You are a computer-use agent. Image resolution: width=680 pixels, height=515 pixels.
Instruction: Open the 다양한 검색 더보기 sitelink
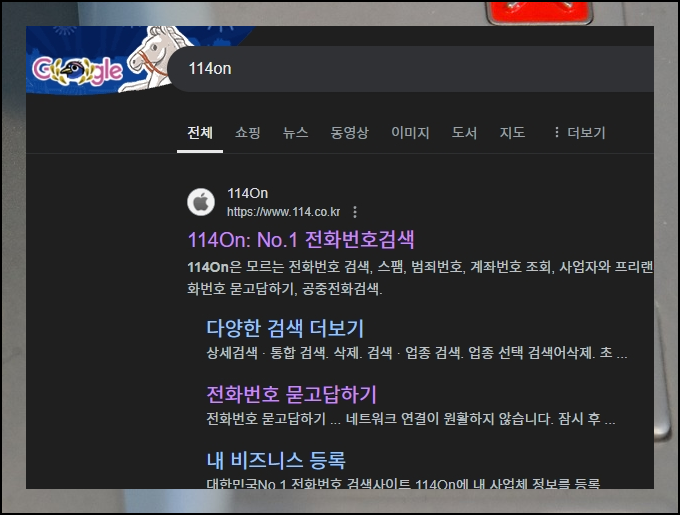(285, 328)
